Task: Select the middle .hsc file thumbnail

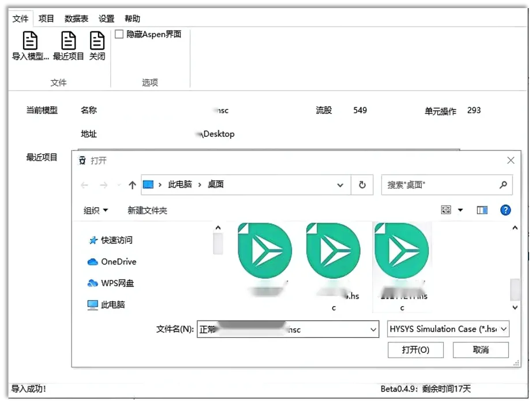Action: click(x=333, y=266)
